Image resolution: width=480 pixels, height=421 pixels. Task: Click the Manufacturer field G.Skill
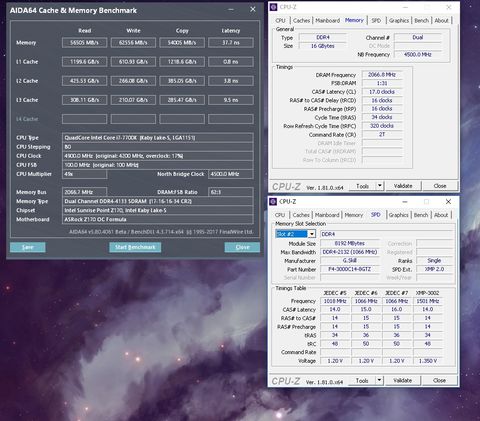point(349,261)
